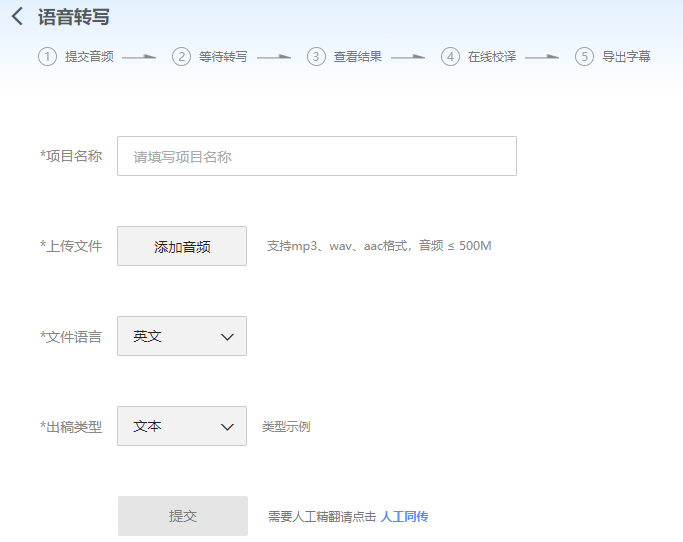
Task: Click the 提交 submit button
Action: coord(183,516)
